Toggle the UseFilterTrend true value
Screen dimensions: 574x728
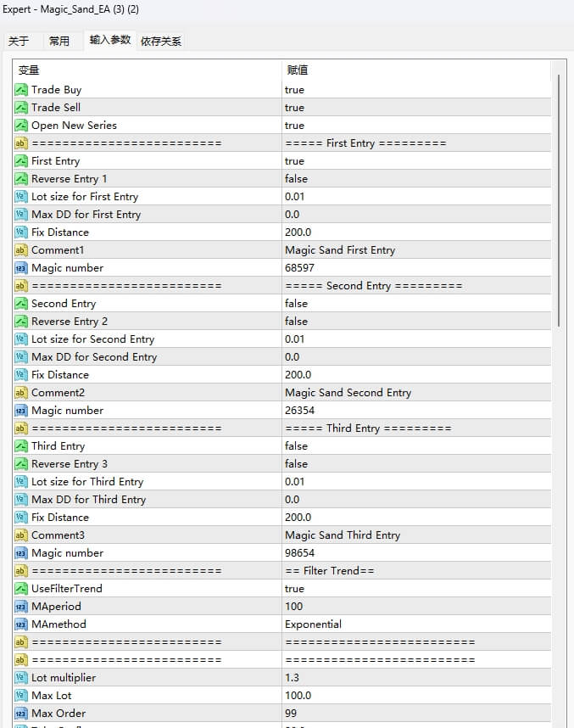click(x=294, y=589)
